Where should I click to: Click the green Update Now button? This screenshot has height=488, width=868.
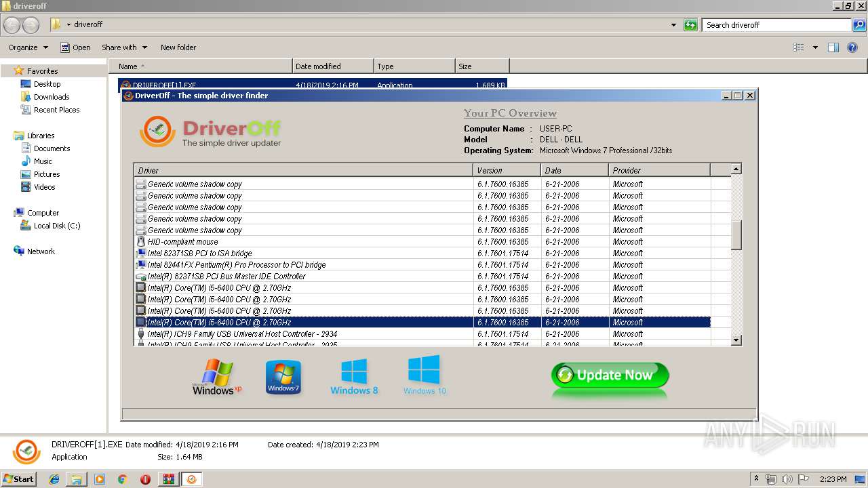610,375
